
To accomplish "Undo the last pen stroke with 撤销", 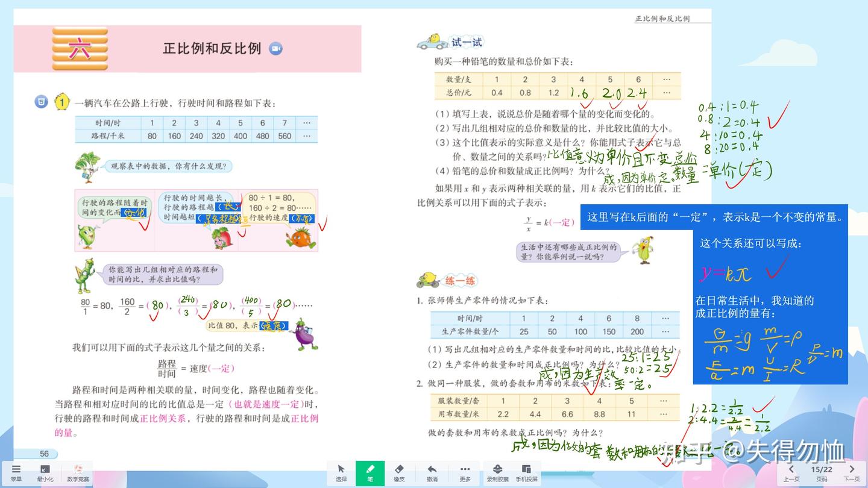I will coord(432,473).
